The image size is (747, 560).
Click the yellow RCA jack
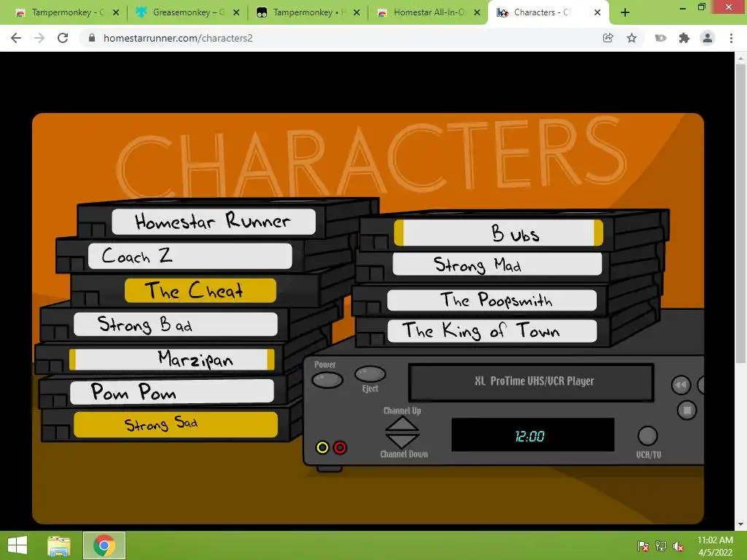coord(322,448)
